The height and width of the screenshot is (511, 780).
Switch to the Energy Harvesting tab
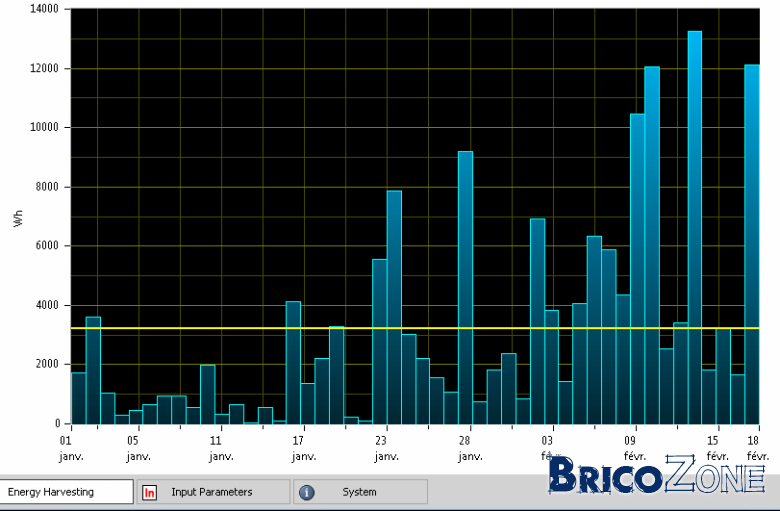(x=66, y=492)
